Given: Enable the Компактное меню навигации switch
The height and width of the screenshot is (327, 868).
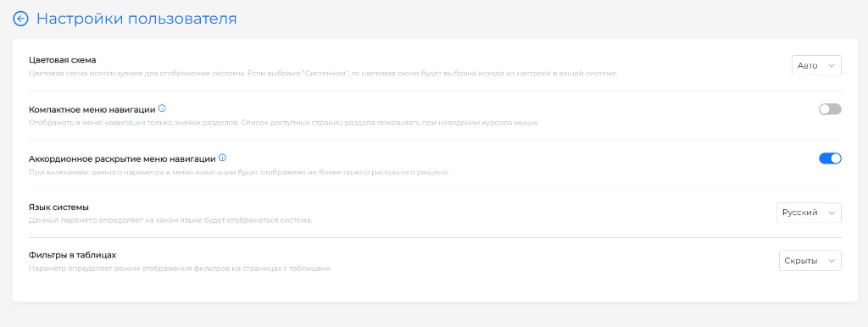Looking at the screenshot, I should tap(830, 109).
